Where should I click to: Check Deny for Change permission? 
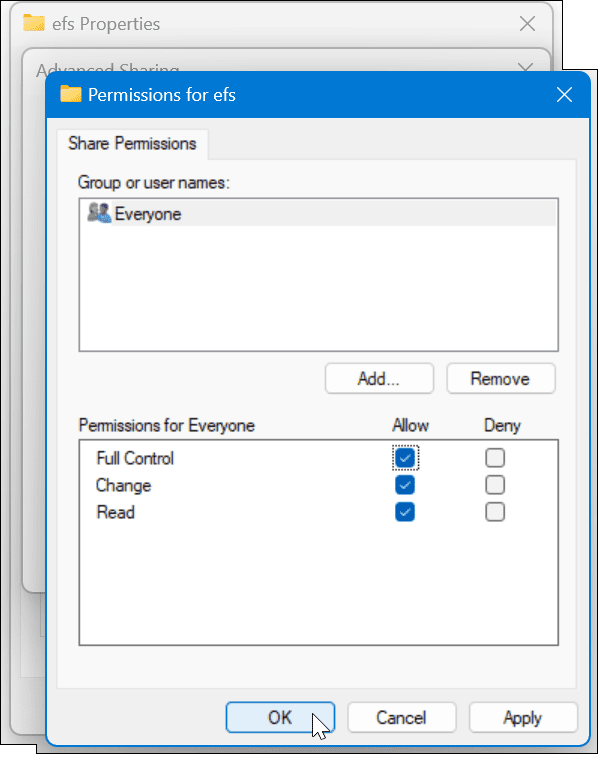pyautogui.click(x=495, y=485)
